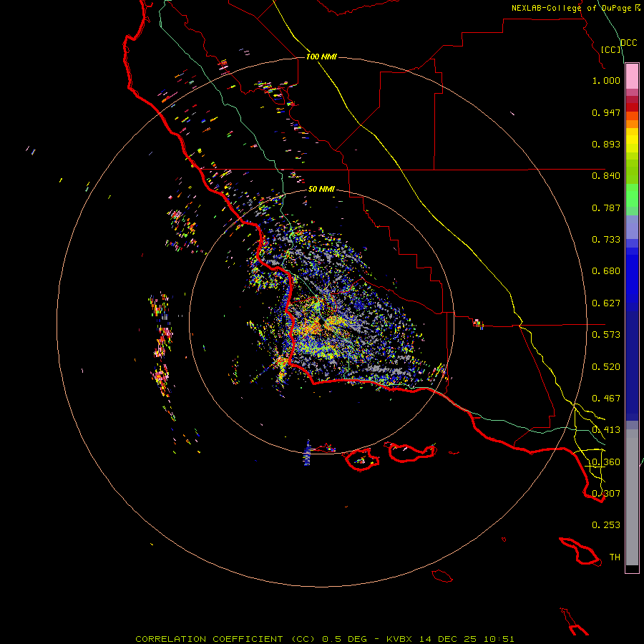The width and height of the screenshot is (644, 644).
Task: Pick the light pink swatch atop the color bar
Action: tap(632, 76)
